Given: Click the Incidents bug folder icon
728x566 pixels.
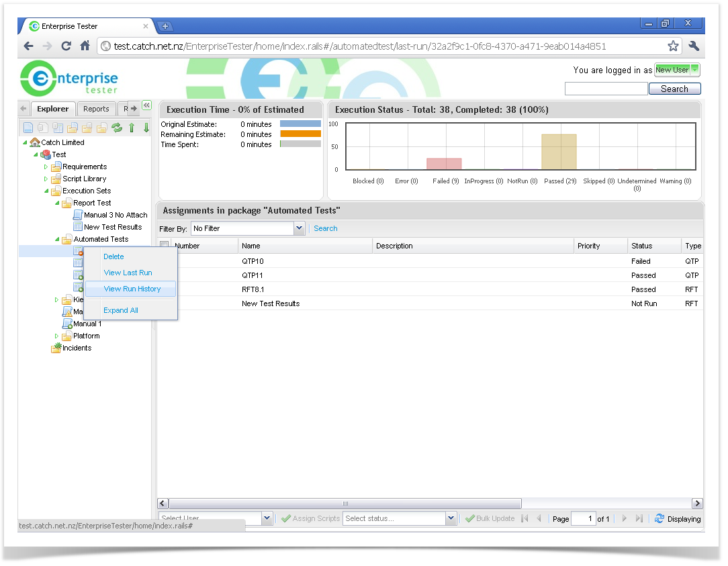Looking at the screenshot, I should 56,348.
